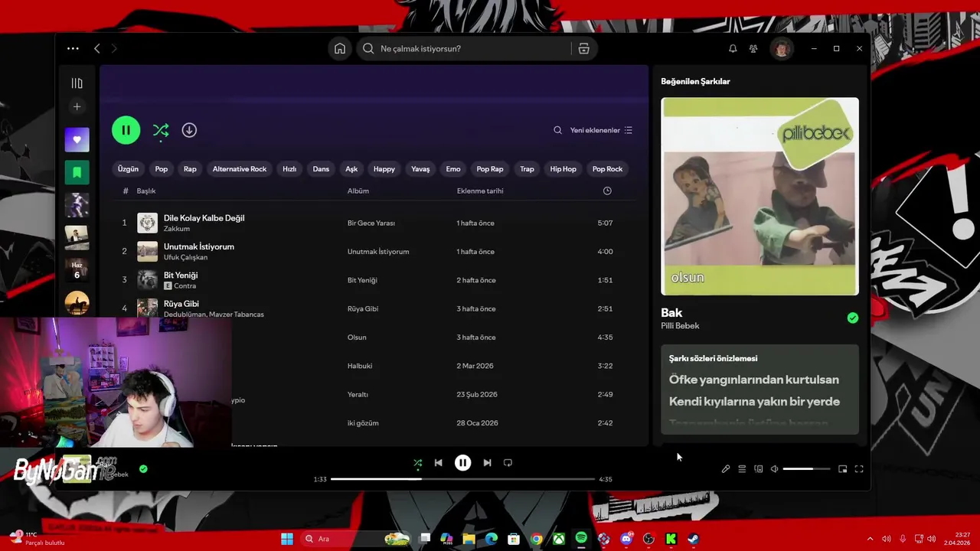This screenshot has width=980, height=551.
Task: Open 'Şarkı sözleri önizlemesi' lyrics card
Action: [x=759, y=390]
